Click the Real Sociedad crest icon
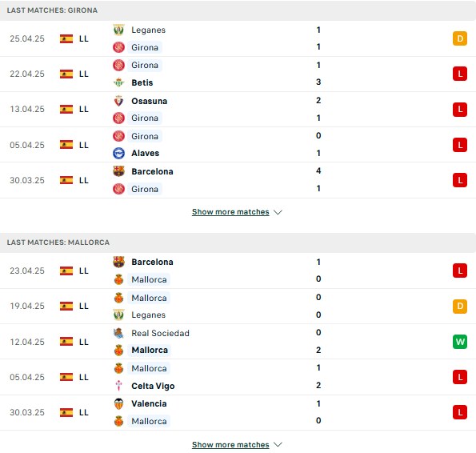 [118, 333]
